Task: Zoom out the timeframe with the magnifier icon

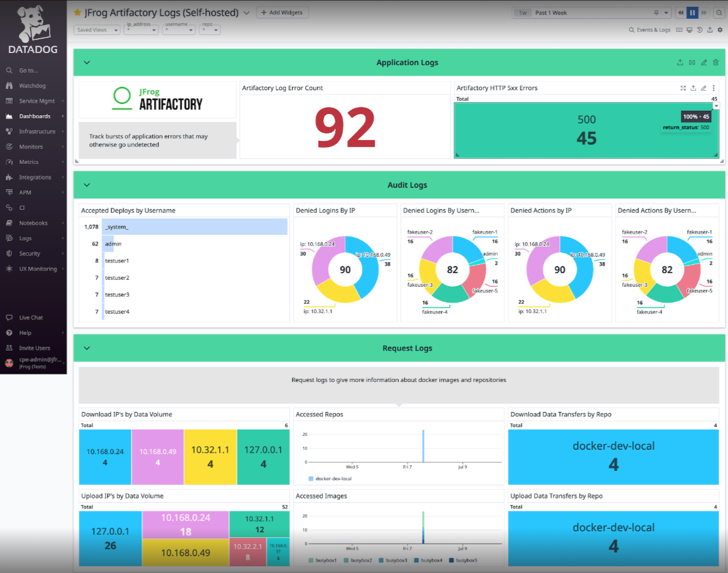Action: (719, 13)
